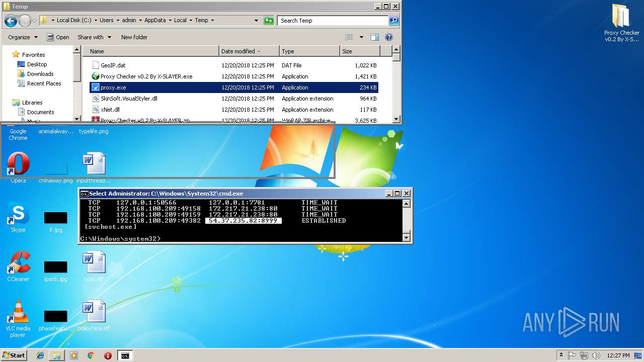Select SkinSoft.VisualStyler.dll file

click(129, 99)
